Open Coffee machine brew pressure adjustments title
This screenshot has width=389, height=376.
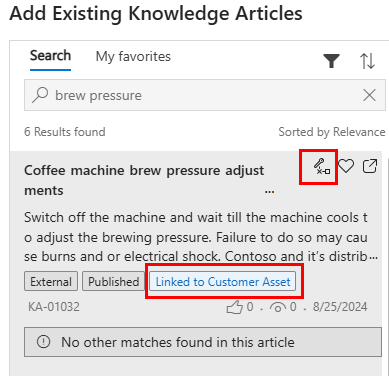coord(144,180)
